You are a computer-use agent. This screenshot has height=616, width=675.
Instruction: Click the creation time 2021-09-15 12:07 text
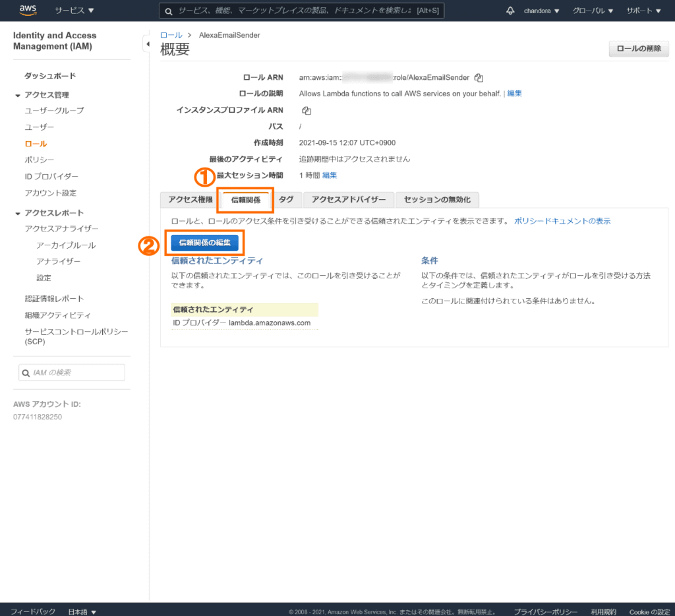(347, 142)
